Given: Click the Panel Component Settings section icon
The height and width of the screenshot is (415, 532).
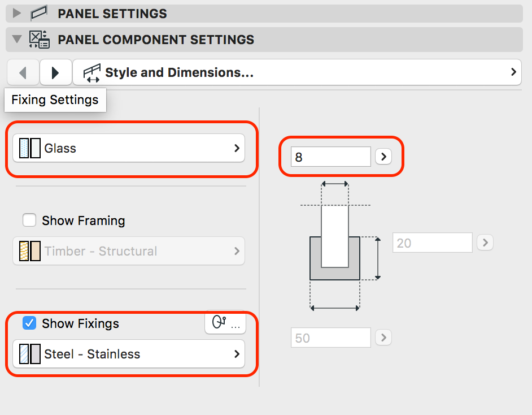Looking at the screenshot, I should [x=40, y=40].
